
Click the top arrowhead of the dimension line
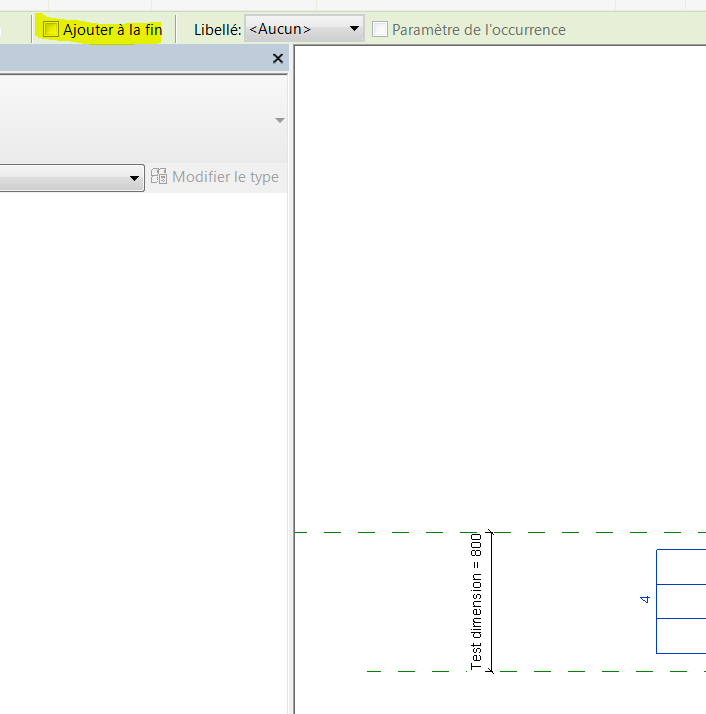[492, 536]
